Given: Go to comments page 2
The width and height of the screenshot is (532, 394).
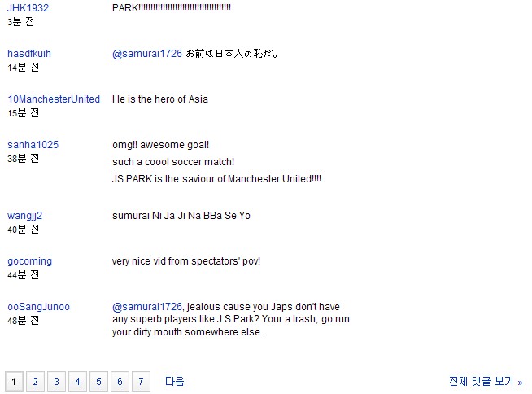Looking at the screenshot, I should click(x=35, y=382).
